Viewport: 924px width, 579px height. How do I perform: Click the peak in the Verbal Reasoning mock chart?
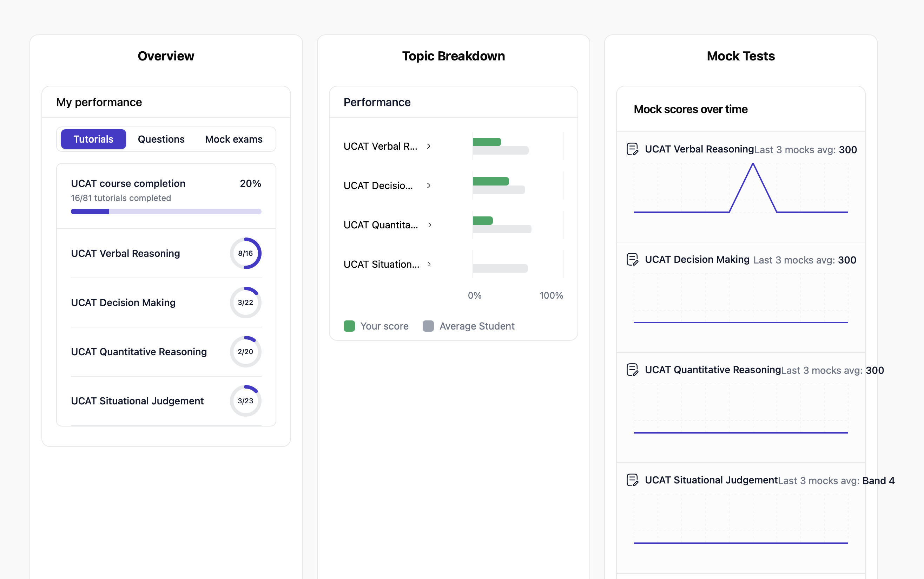click(753, 164)
